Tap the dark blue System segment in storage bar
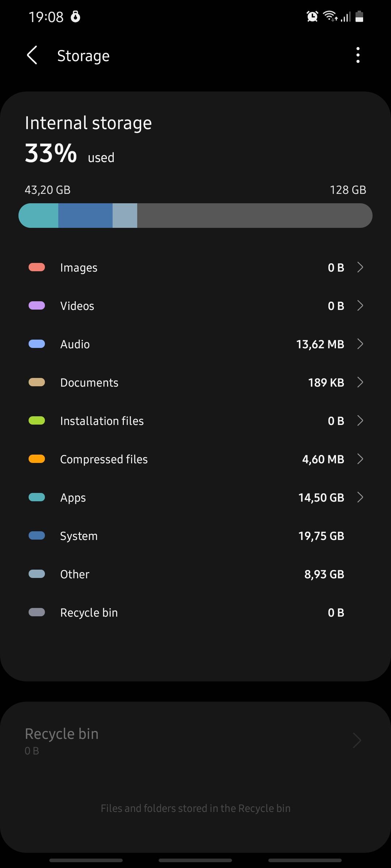 [x=85, y=216]
